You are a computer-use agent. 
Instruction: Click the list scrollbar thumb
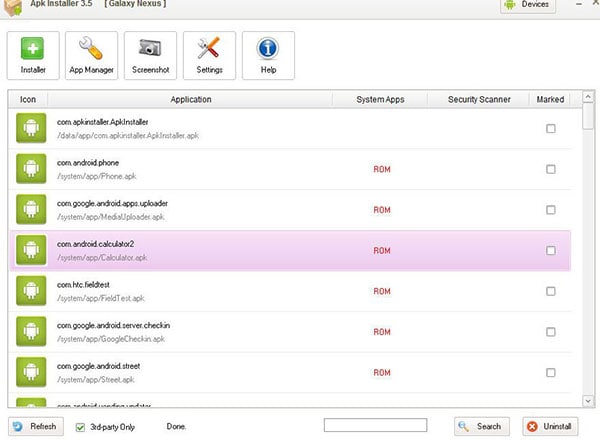[x=588, y=117]
